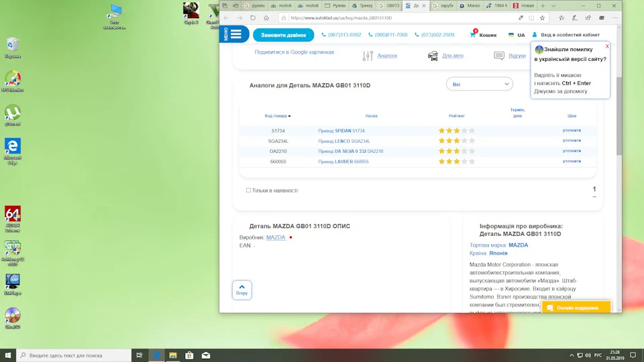Open the MAZDA manufacturer link under ОПИС
The height and width of the screenshot is (362, 644).
click(276, 237)
